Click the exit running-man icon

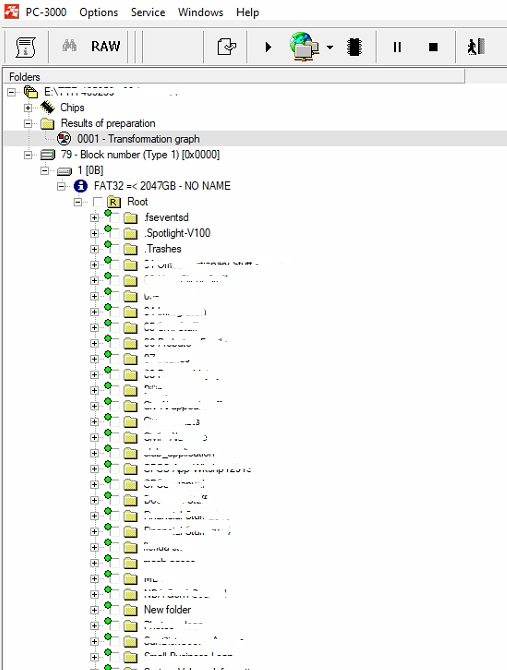pyautogui.click(x=476, y=47)
